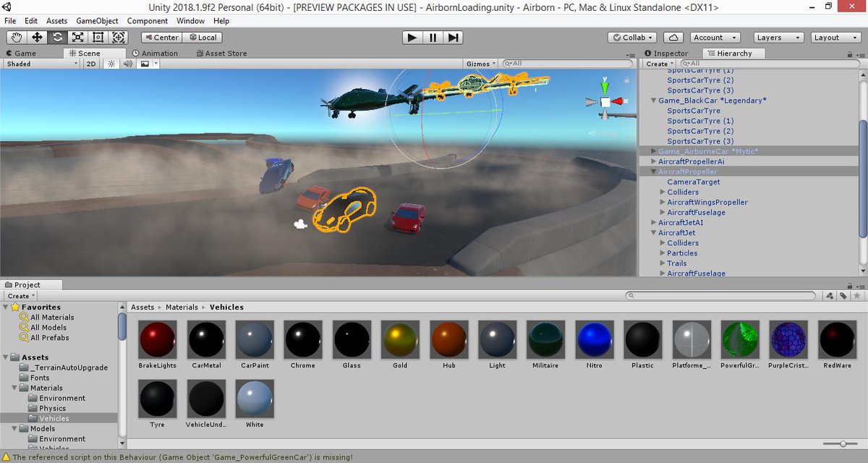This screenshot has width=868, height=463.
Task: Select the Gold material
Action: [400, 339]
